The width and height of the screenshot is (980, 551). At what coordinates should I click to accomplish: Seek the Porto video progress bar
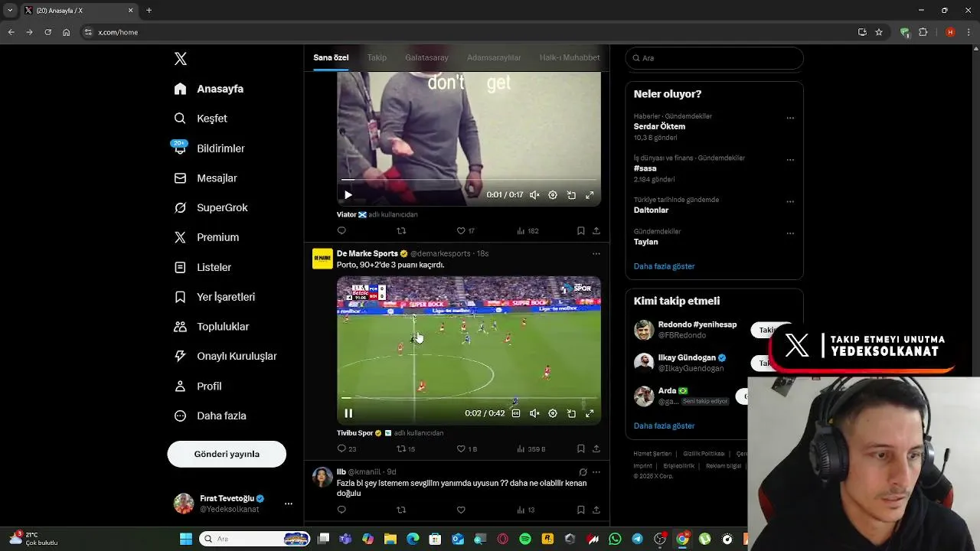[x=469, y=398]
